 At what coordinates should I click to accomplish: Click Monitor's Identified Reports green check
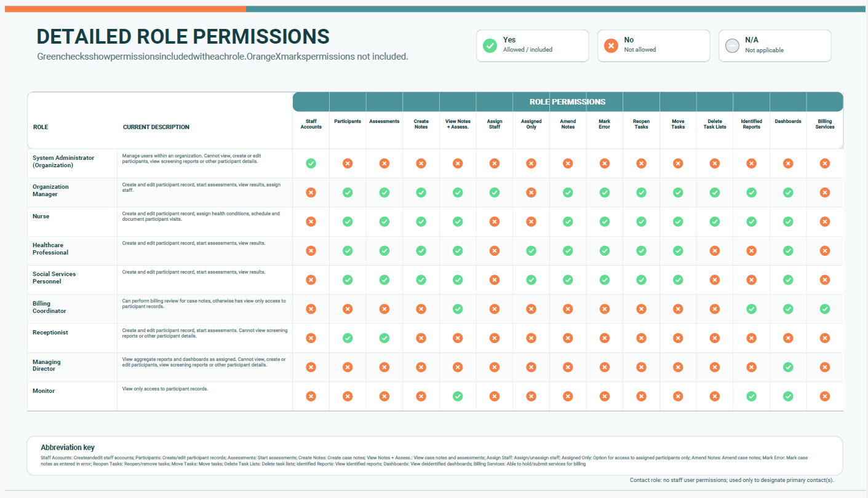click(x=752, y=396)
